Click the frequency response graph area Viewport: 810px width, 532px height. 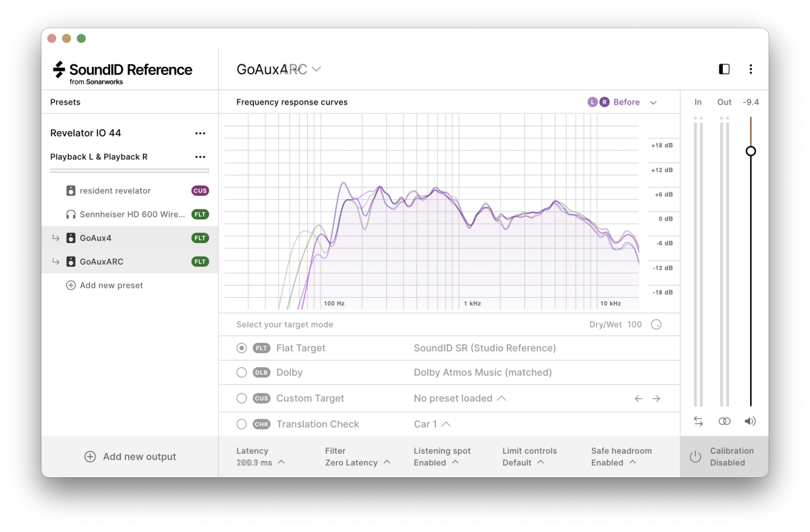pos(432,211)
